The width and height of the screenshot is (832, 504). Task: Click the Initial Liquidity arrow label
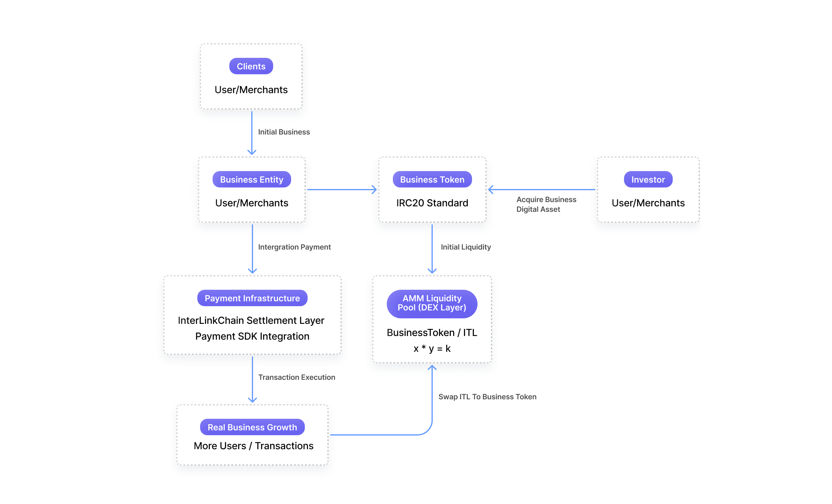[x=466, y=247]
